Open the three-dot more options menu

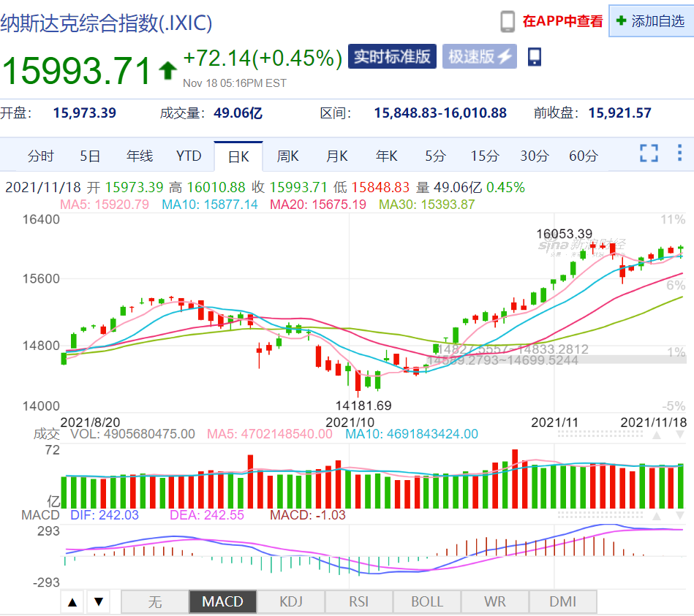pos(680,153)
